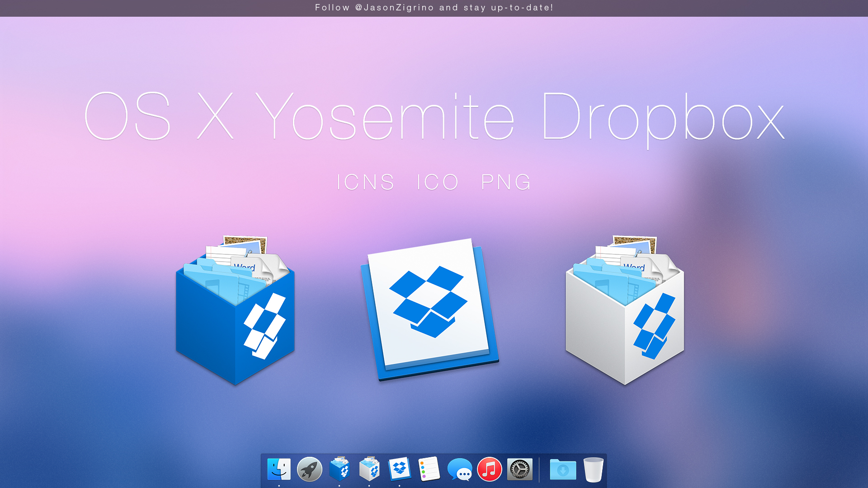Open Messages chat bubble icon

[x=460, y=469]
